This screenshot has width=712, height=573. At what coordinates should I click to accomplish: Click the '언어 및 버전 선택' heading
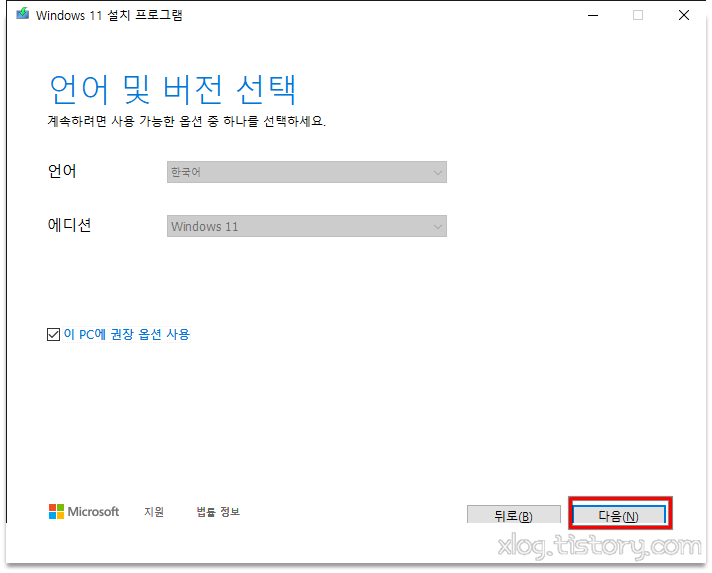tap(173, 89)
